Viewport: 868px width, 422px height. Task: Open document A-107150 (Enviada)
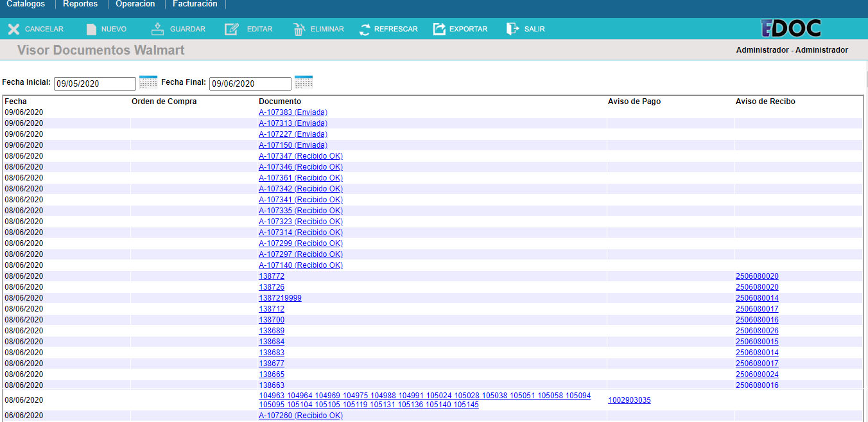pyautogui.click(x=293, y=145)
